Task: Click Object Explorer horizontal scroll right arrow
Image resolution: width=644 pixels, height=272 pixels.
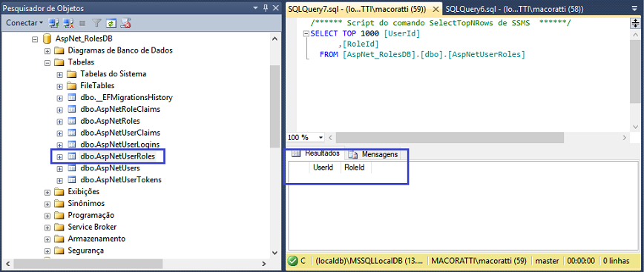Action: coord(264,263)
